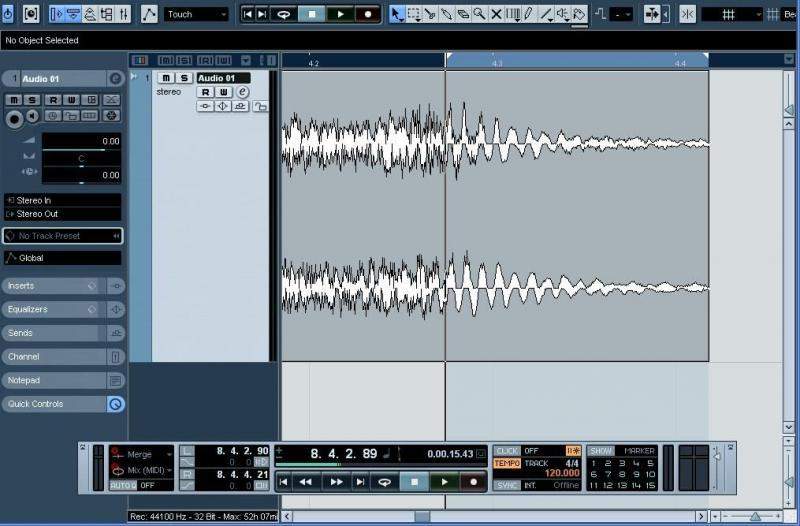Toggle Monitor speaker button in Inspector

click(33, 116)
